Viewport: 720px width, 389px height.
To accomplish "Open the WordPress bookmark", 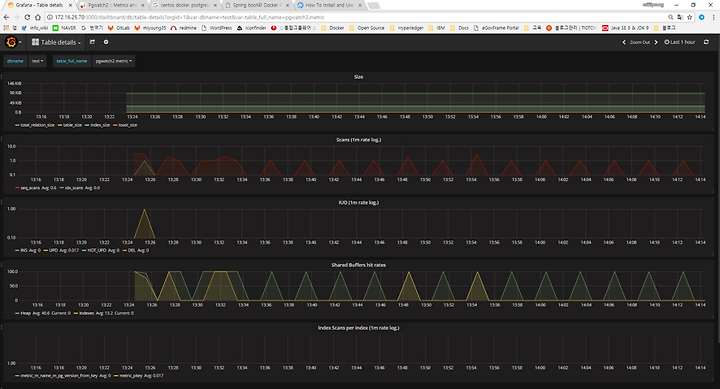I will click(217, 28).
